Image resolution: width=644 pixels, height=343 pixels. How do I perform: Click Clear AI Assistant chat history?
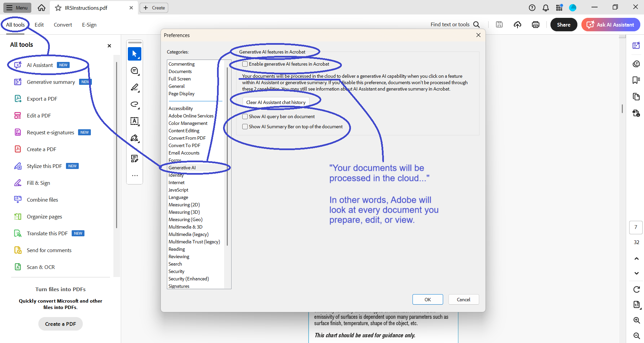(x=276, y=102)
